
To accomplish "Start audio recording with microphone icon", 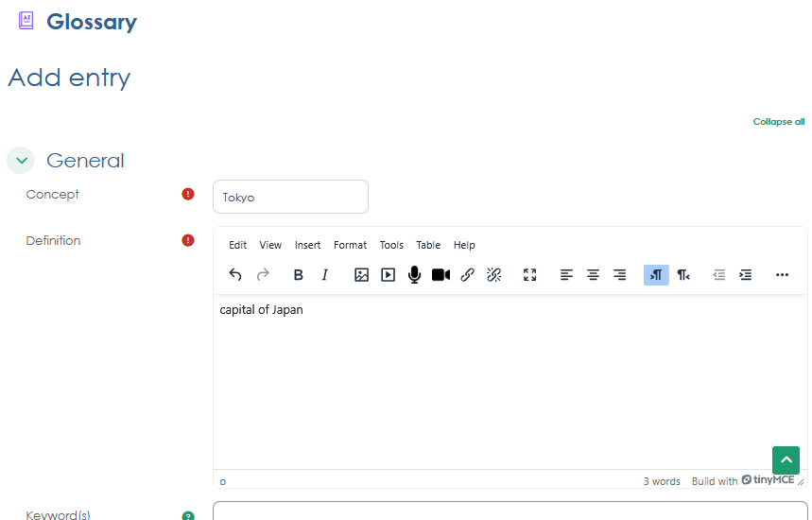I will coord(414,275).
